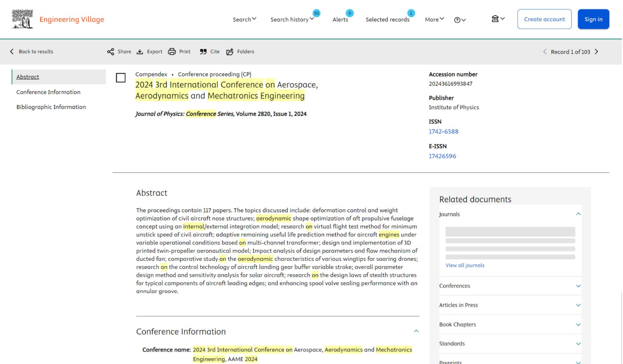This screenshot has width=623, height=364.
Task: Click the Engineering Village tree logo
Action: (x=23, y=19)
